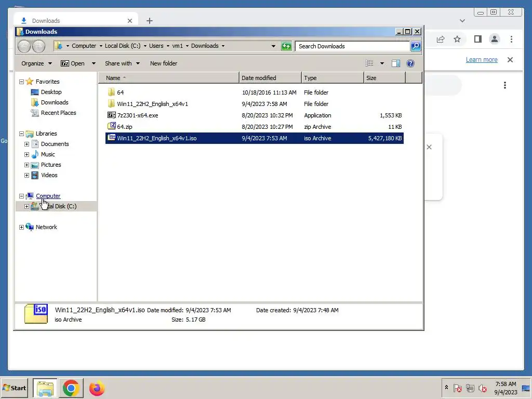The height and width of the screenshot is (399, 532).
Task: Open Chrome three-dot menu
Action: point(511,39)
